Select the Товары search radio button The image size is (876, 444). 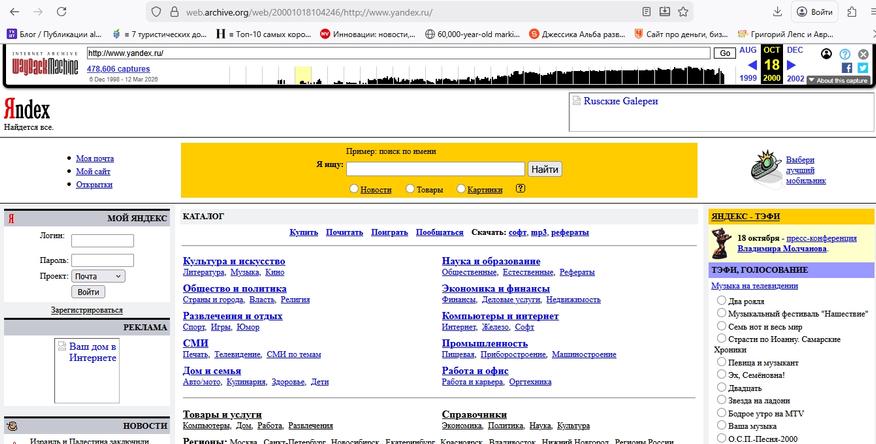pos(410,189)
